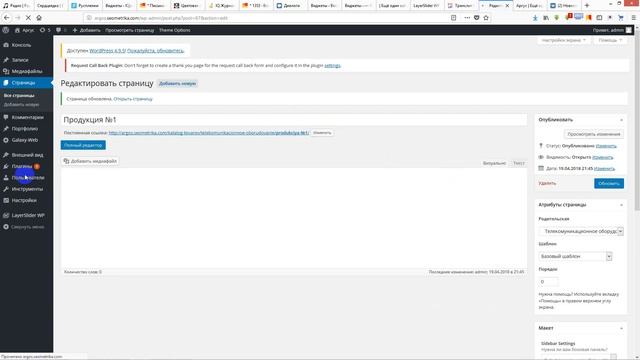The height and width of the screenshot is (360, 640).
Task: Close the active browser tab
Action: (507, 6)
